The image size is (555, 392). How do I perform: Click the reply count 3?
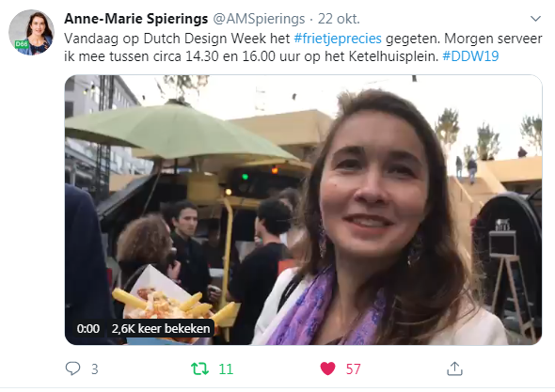click(94, 369)
